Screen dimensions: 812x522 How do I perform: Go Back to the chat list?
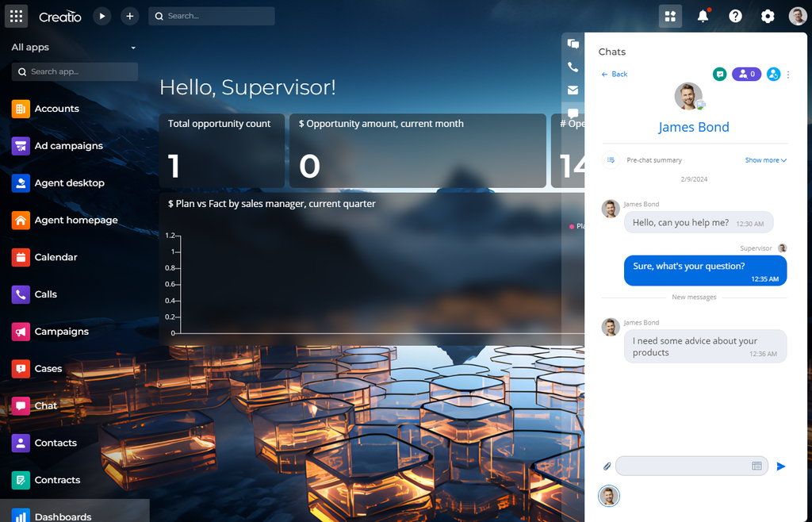[615, 74]
